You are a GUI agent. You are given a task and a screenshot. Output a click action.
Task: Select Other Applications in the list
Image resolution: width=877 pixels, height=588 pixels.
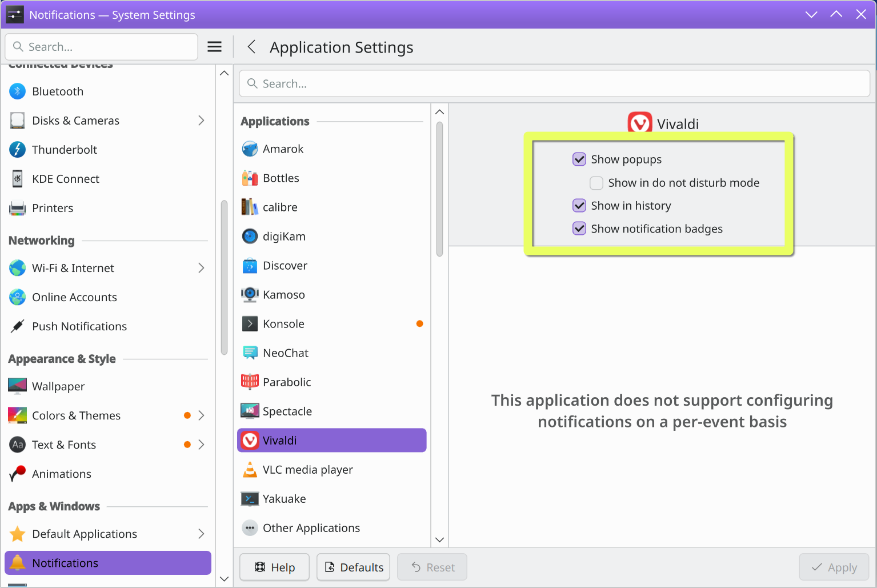click(311, 528)
